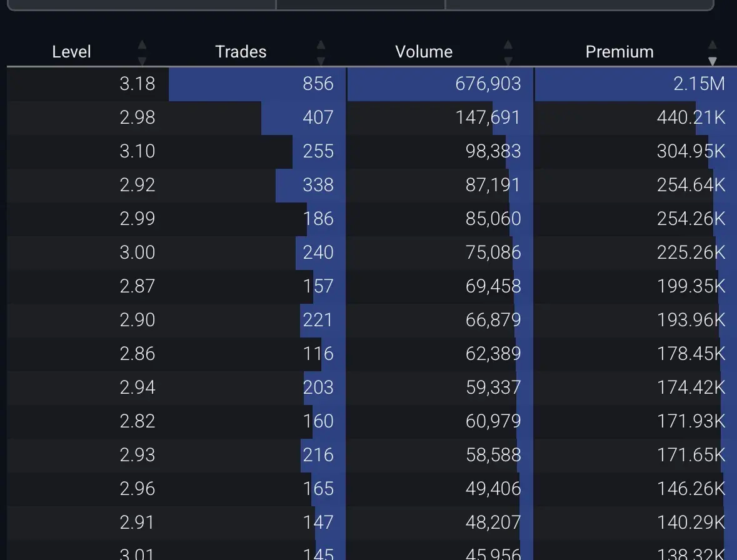
Task: Click the 160 trades value
Action: coord(318,421)
